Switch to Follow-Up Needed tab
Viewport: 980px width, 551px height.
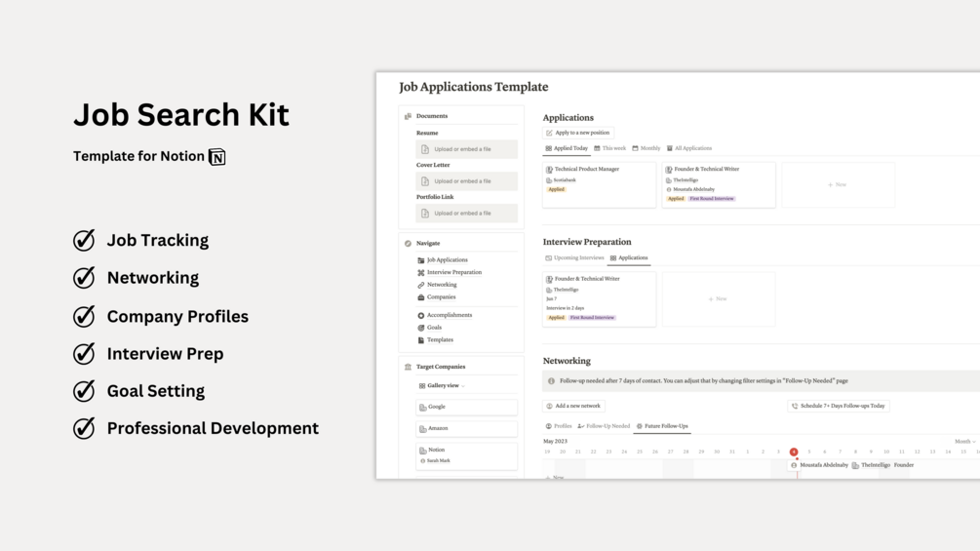click(604, 426)
